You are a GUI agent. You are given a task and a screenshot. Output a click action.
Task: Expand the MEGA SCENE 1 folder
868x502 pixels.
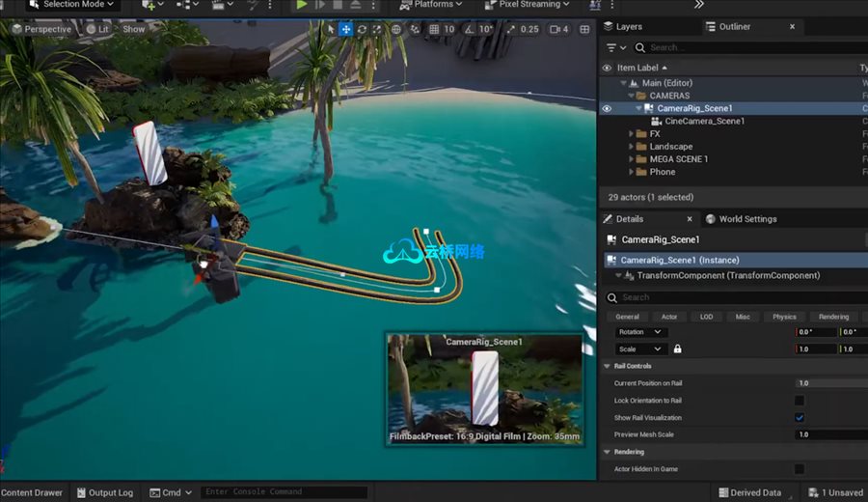point(631,159)
